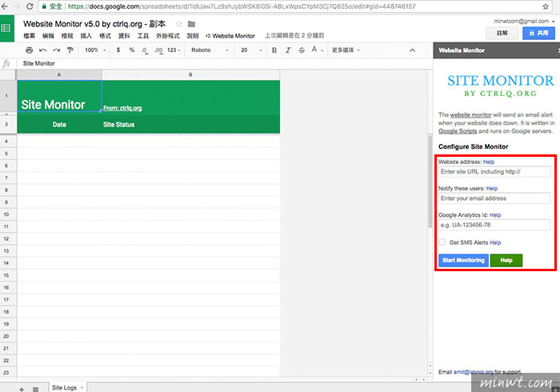Select column A header
The image size is (560, 392).
(x=59, y=74)
